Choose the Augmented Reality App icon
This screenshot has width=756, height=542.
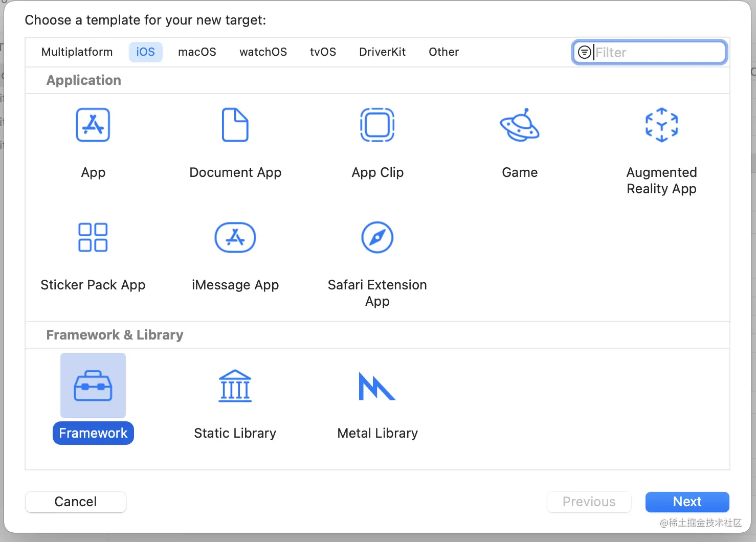tap(662, 125)
